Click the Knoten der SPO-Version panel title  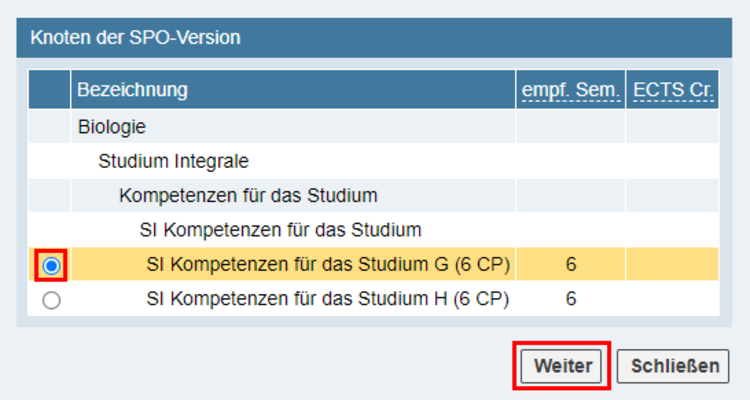pyautogui.click(x=135, y=37)
